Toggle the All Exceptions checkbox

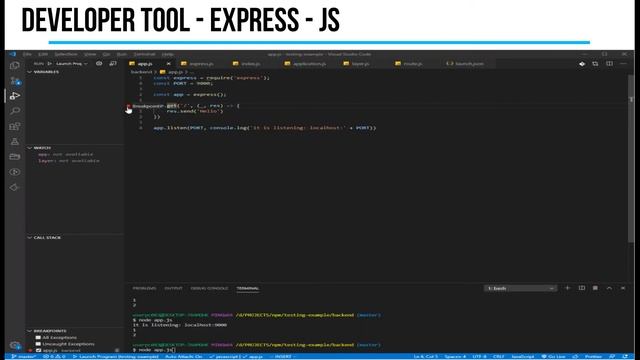coord(38,338)
